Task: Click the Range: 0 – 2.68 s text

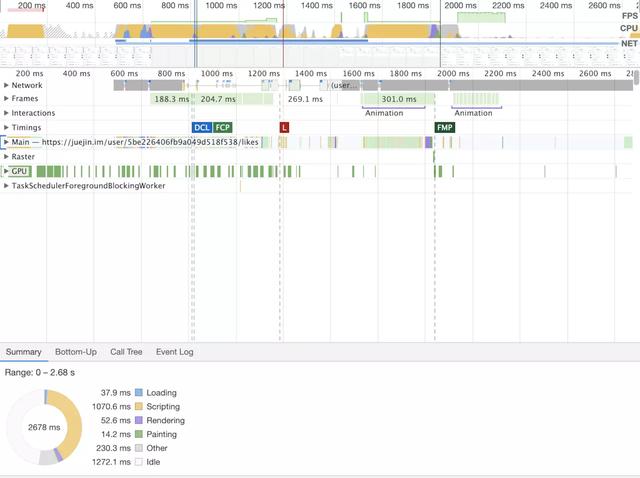Action: click(40, 372)
